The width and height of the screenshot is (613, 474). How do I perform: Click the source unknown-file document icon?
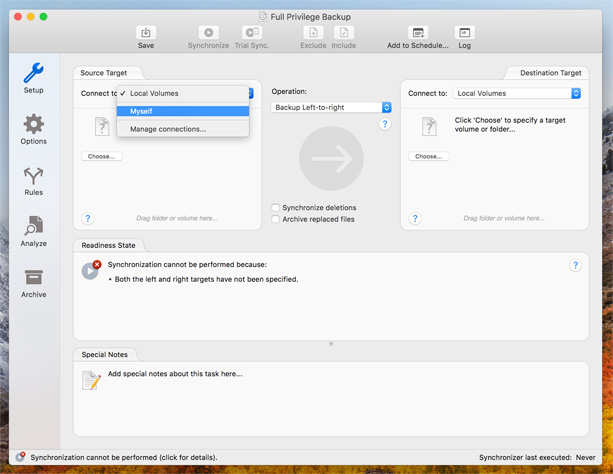102,126
